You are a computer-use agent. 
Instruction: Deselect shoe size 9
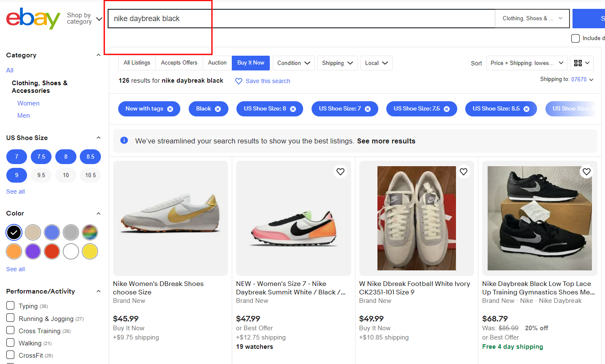tap(16, 175)
